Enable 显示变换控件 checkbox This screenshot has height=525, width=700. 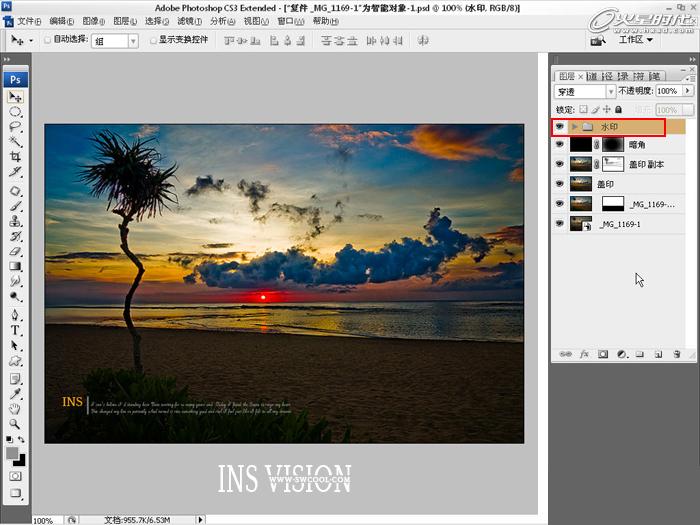click(153, 40)
